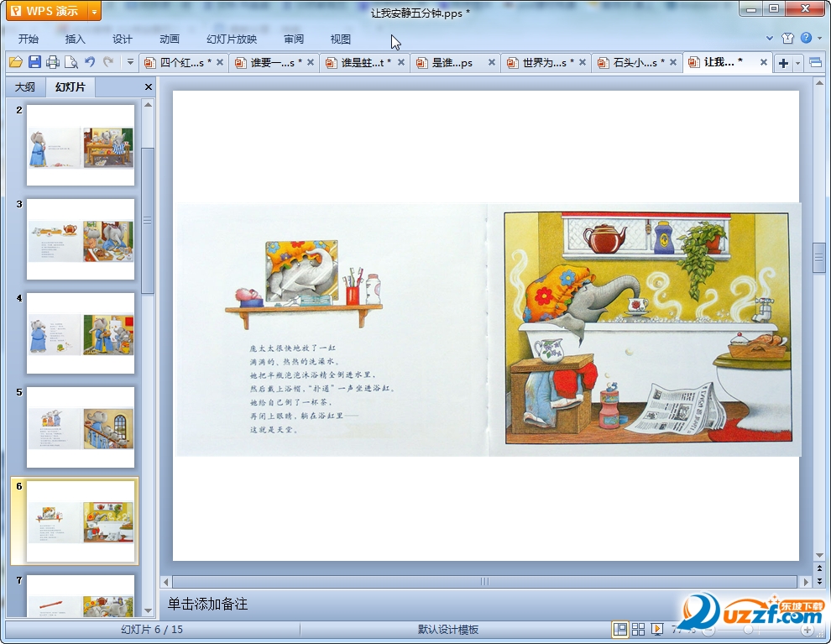Click the skin shirt icon
831x644 pixels.
(787, 38)
